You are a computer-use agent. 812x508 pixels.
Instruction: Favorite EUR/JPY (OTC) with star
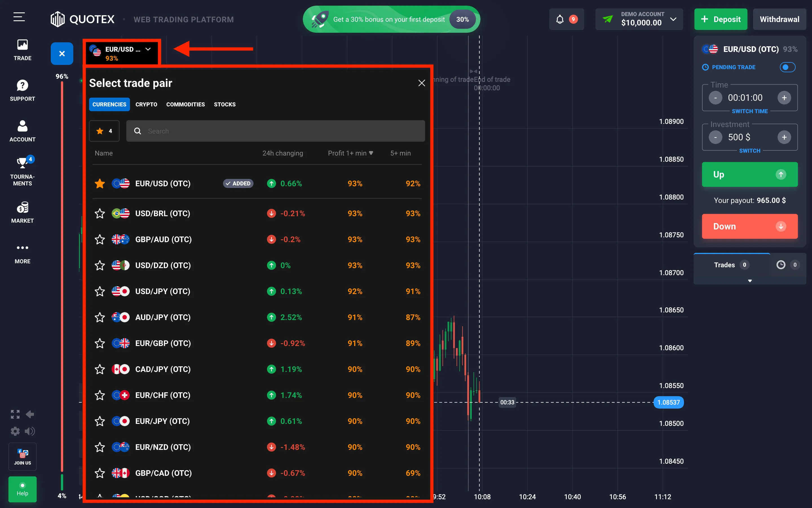[x=100, y=421]
